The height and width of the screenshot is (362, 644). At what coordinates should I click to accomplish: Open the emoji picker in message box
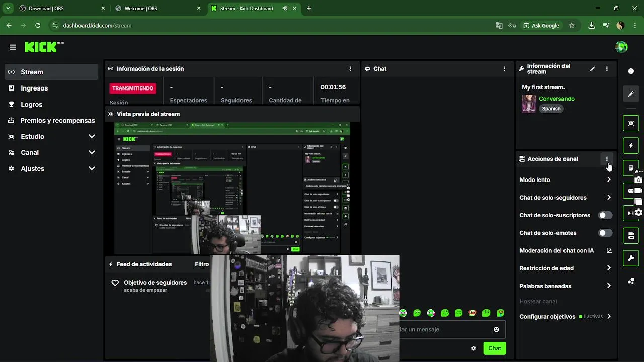click(x=496, y=329)
